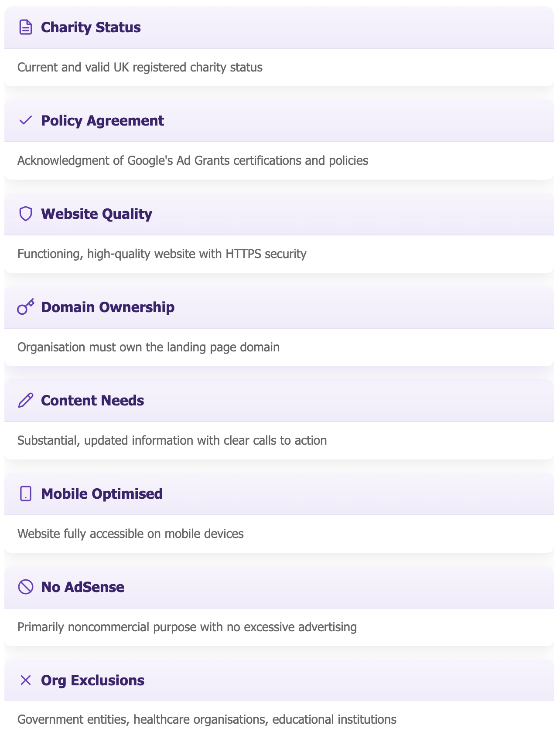Click the phone icon beside Mobile Optimised
This screenshot has height=742, width=560.
click(26, 494)
